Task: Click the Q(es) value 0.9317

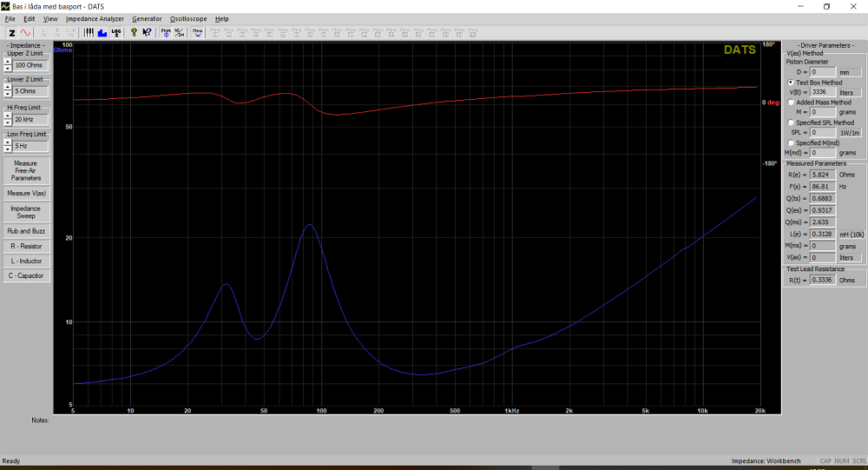Action: (823, 210)
